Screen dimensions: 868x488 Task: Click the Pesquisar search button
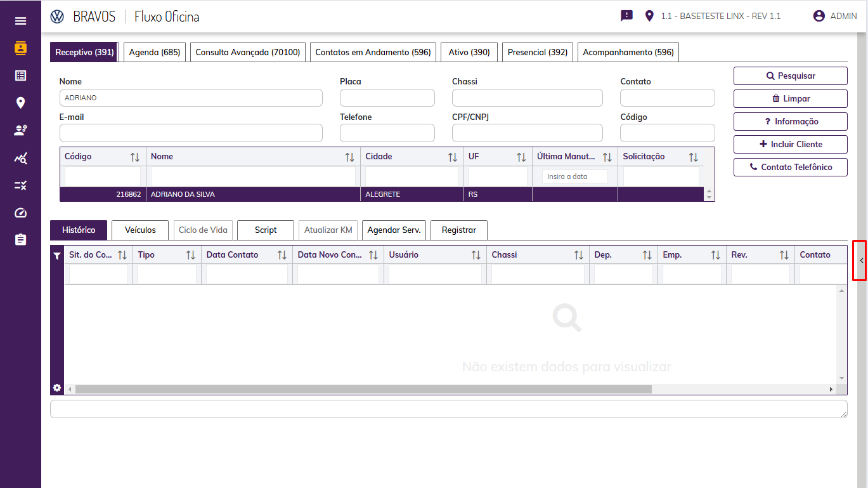791,76
